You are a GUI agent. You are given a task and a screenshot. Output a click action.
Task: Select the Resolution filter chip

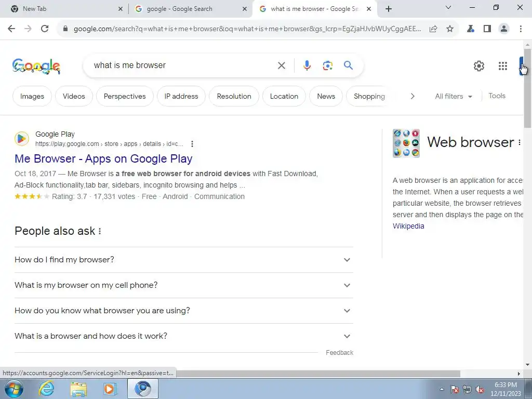234,96
